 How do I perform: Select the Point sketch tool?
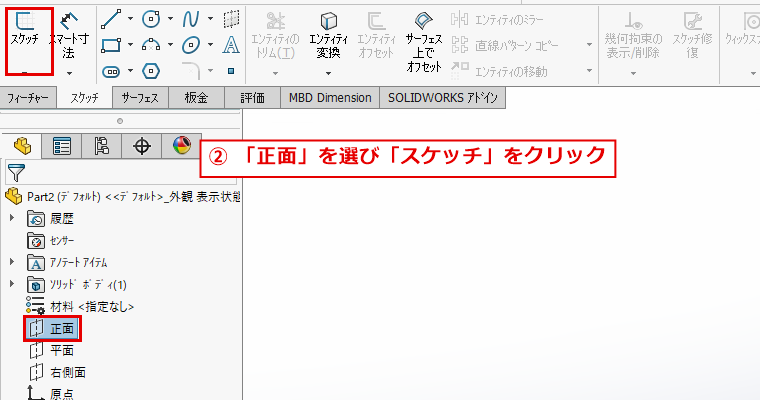point(231,71)
